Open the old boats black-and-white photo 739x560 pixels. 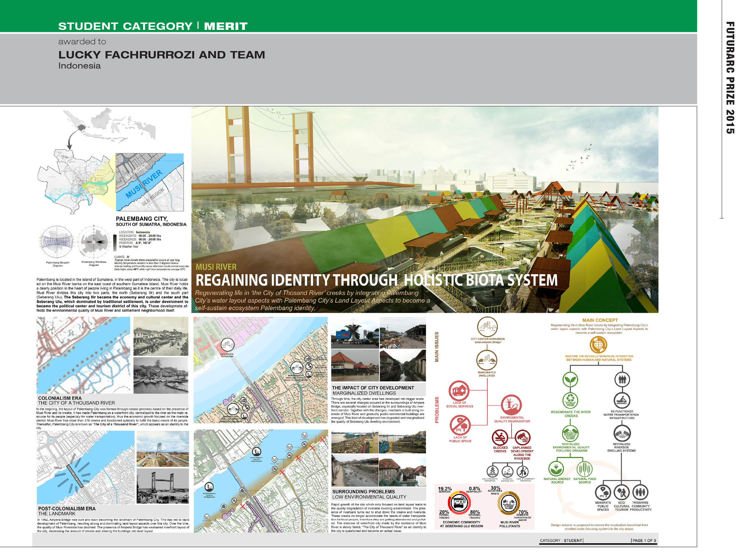pos(161,375)
